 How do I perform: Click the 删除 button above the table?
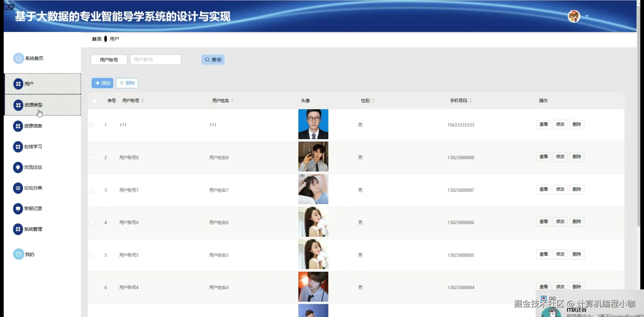click(127, 83)
